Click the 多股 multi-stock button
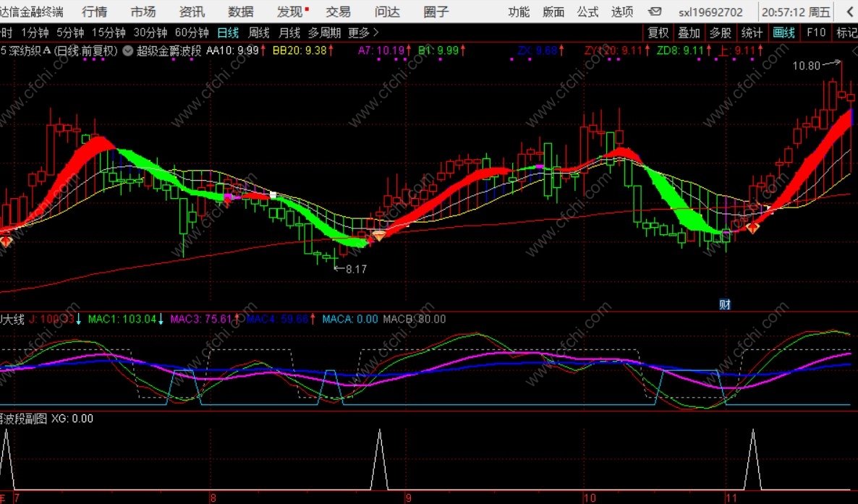The image size is (858, 504). tap(721, 33)
